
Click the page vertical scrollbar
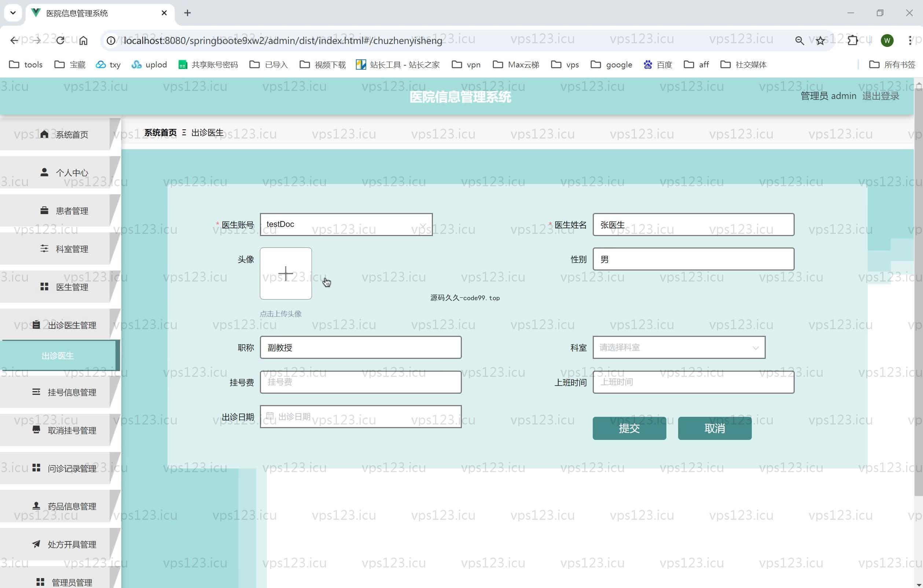918,291
